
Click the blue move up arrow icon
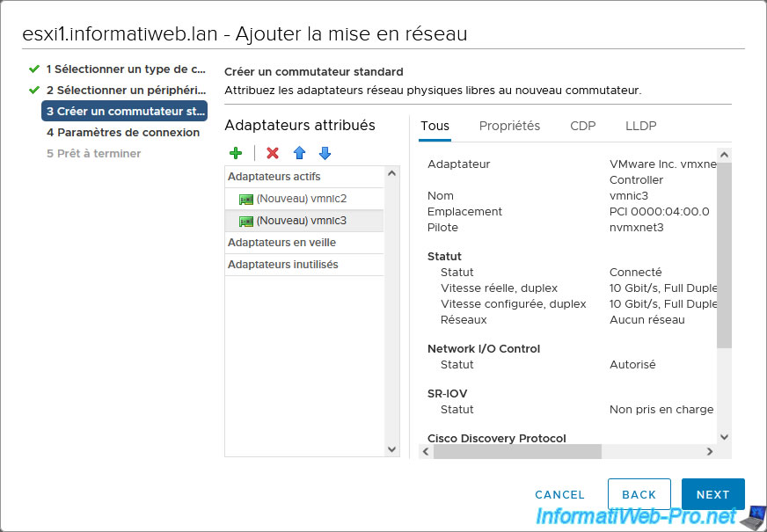tap(299, 153)
